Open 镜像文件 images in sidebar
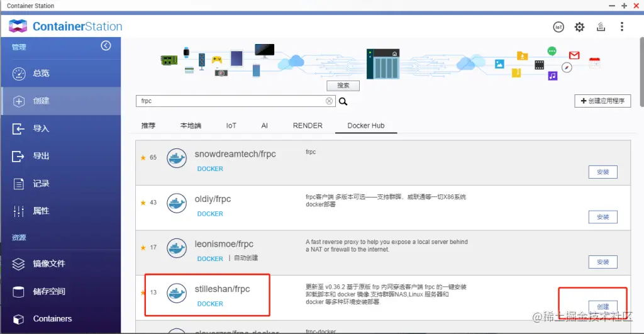Screen dimensions: 644x334 (61, 264)
